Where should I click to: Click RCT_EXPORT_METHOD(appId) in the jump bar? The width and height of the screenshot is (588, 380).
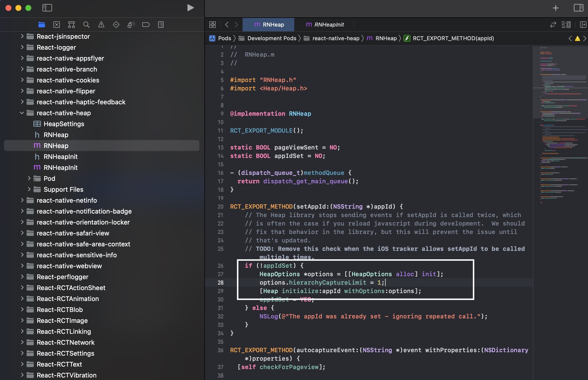(x=449, y=38)
